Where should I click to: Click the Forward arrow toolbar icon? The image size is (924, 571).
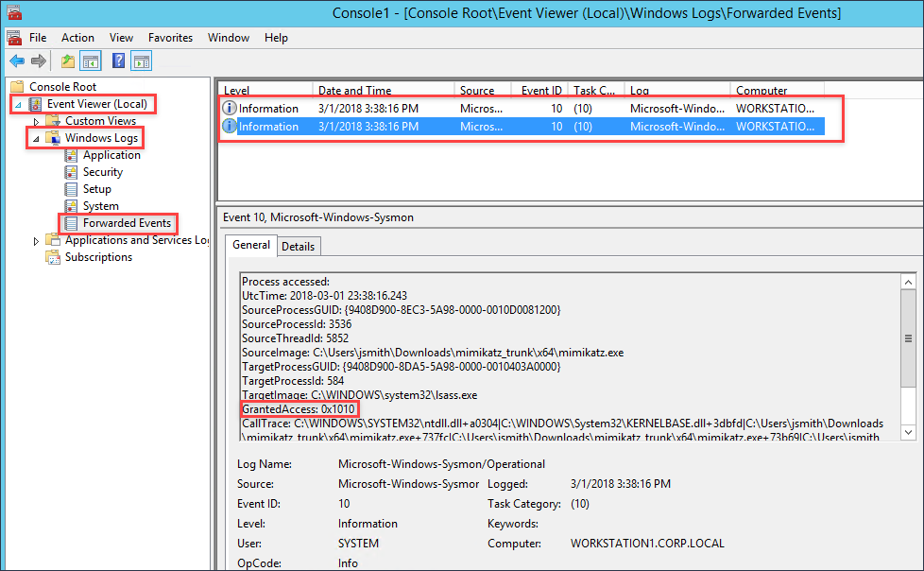click(x=39, y=61)
